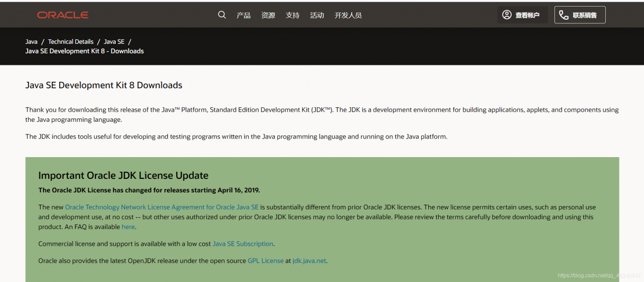
Task: Open the 开发人员 menu
Action: pos(348,15)
